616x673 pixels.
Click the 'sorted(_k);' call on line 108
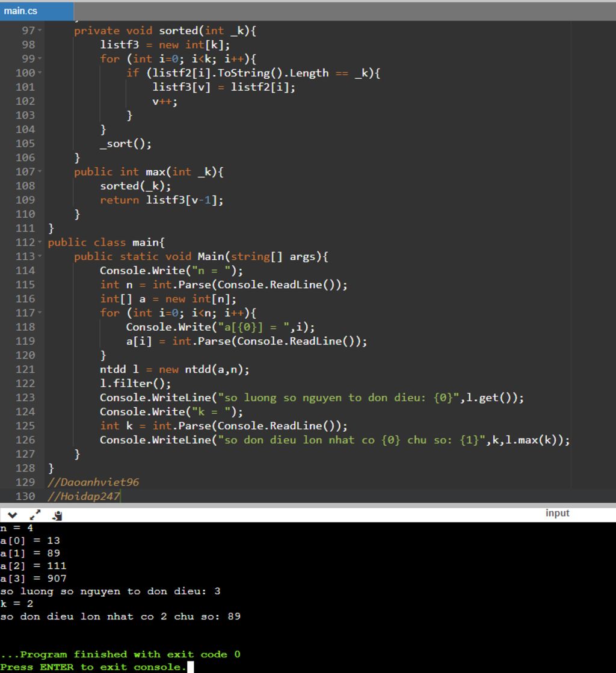135,186
